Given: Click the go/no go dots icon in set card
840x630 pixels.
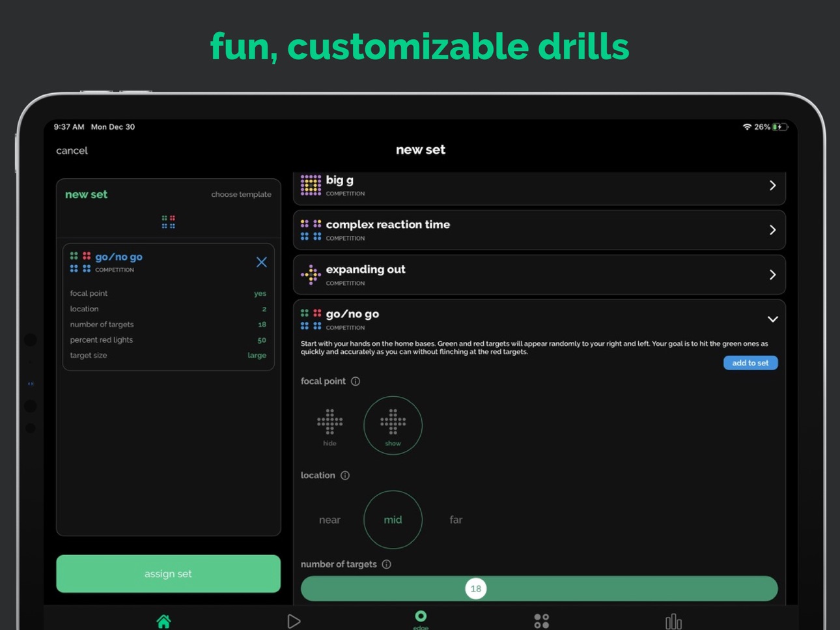Looking at the screenshot, I should (80, 262).
